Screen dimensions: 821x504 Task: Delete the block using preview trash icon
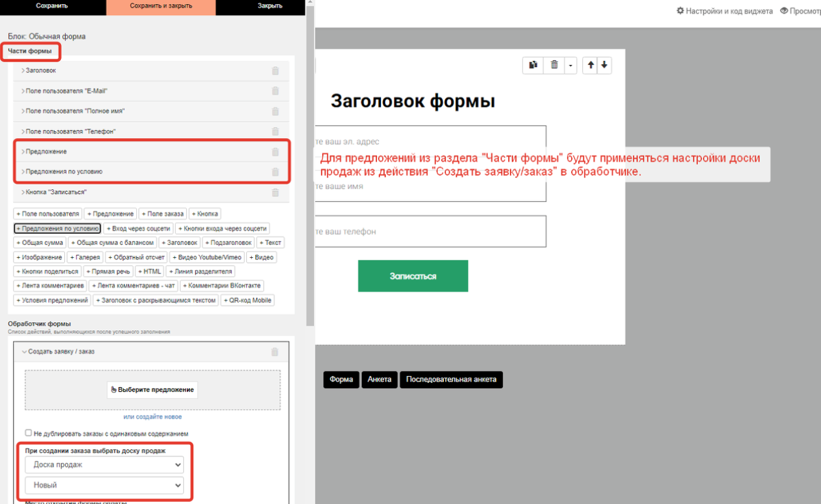554,65
